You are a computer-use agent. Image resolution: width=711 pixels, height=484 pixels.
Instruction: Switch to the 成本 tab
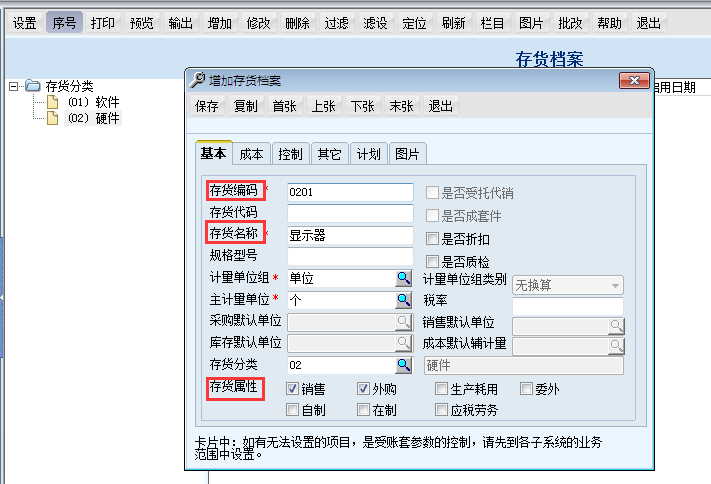click(252, 154)
